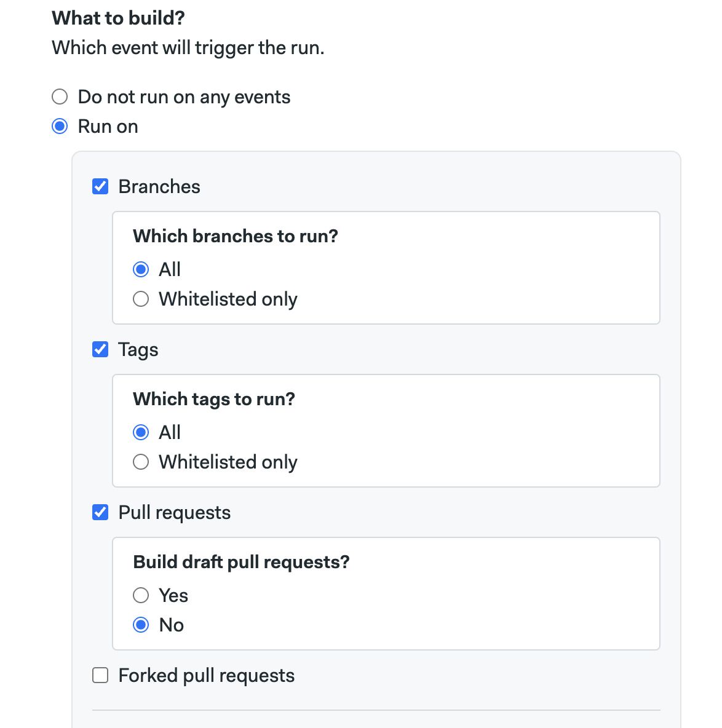The image size is (722, 728).
Task: Click the 'Which event will trigger the run.' text
Action: coord(188,48)
